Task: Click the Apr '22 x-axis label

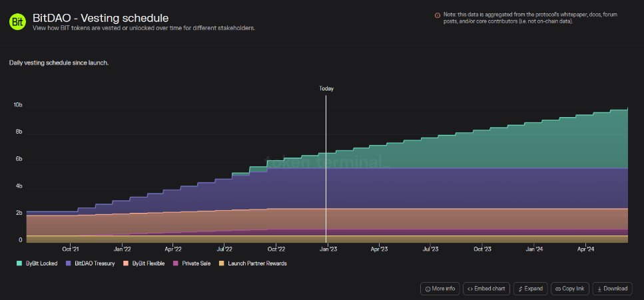Action: pyautogui.click(x=173, y=249)
